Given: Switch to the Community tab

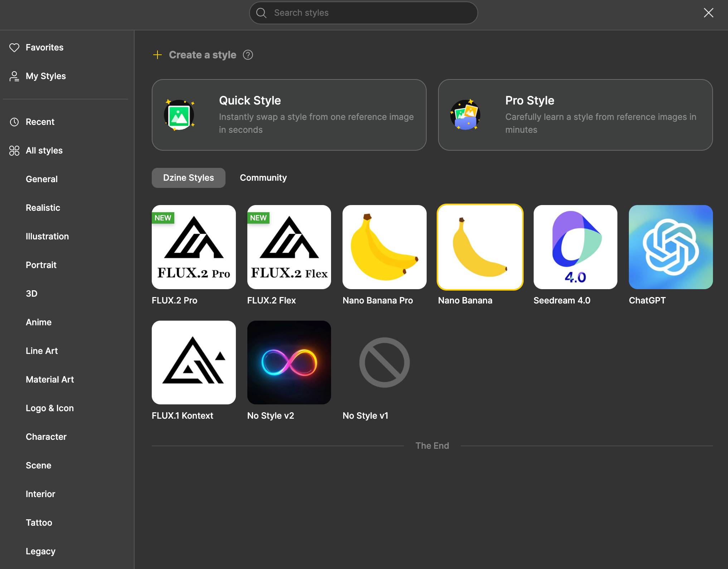Looking at the screenshot, I should click(x=263, y=178).
